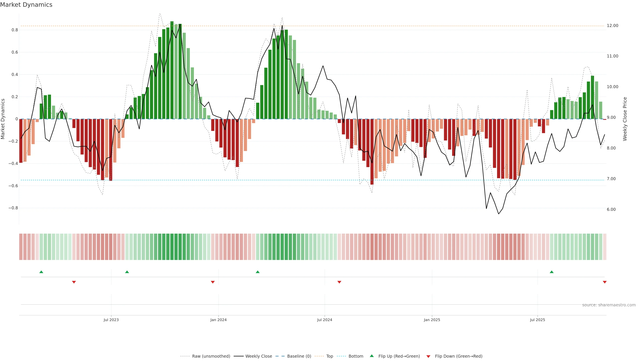Toggle the Weekly Close legend entry
644x362 pixels.
[x=258, y=356]
